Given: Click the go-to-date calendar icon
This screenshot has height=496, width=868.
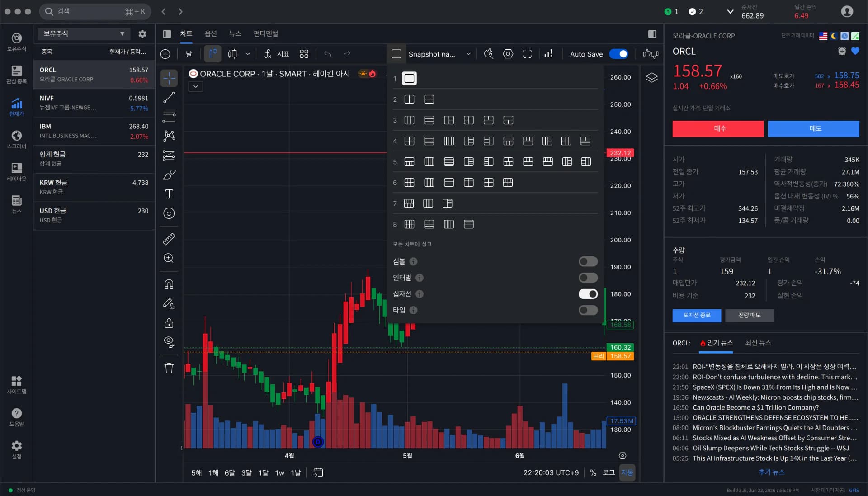Looking at the screenshot, I should (x=318, y=472).
